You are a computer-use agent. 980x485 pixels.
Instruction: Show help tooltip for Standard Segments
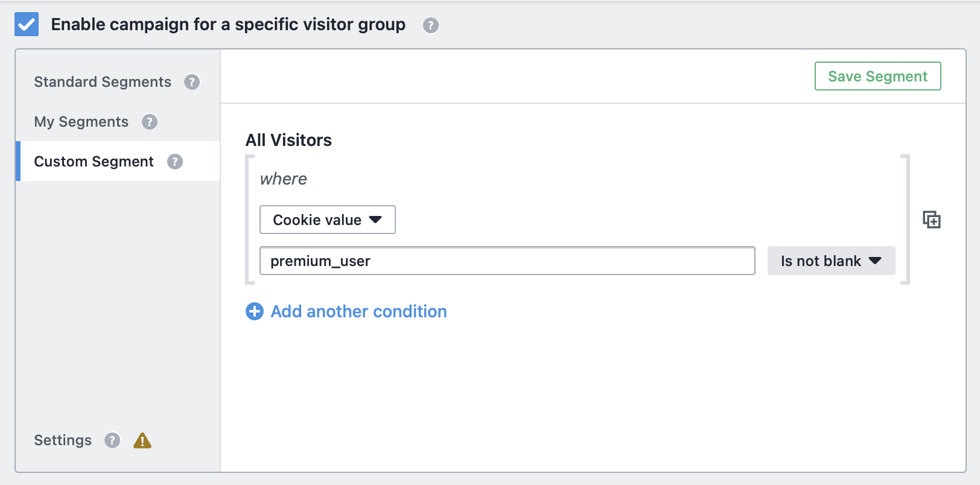point(192,82)
